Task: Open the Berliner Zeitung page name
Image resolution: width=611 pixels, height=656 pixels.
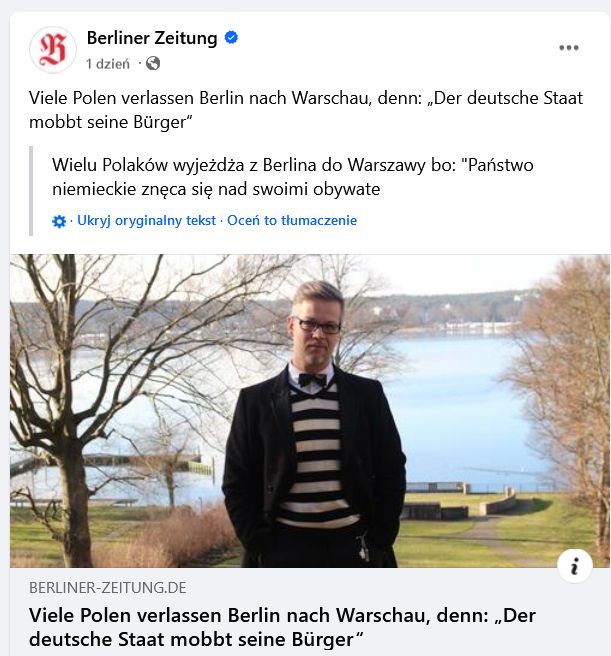Action: tap(152, 38)
